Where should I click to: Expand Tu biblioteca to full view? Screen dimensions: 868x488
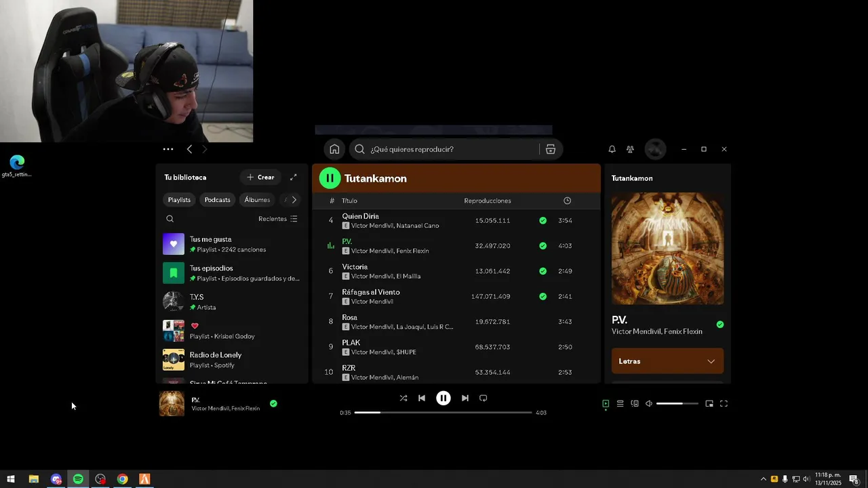(293, 177)
